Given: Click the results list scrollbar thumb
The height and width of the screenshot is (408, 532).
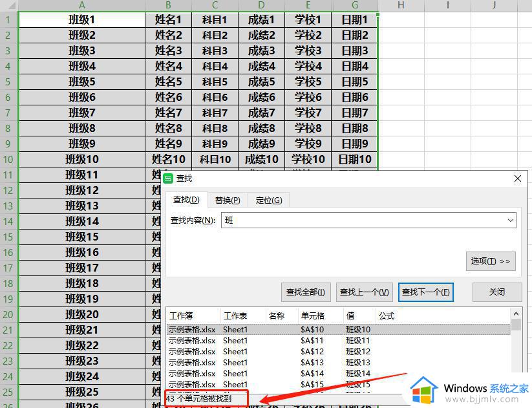Looking at the screenshot, I should point(516,325).
